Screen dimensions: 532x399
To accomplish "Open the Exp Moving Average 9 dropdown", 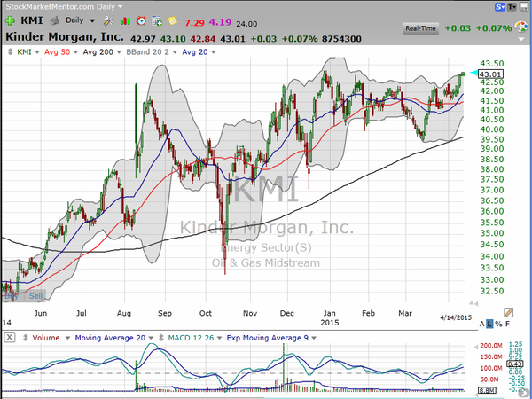I will (314, 338).
